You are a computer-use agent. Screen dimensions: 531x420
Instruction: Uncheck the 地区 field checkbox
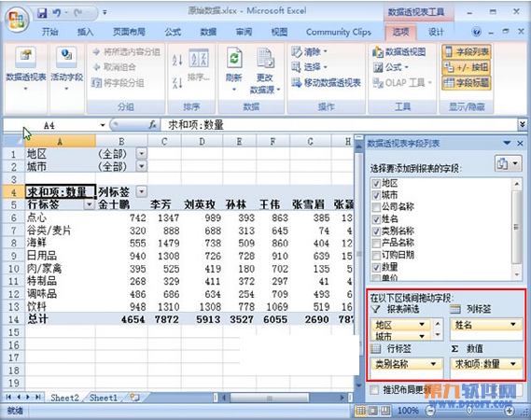(x=376, y=184)
